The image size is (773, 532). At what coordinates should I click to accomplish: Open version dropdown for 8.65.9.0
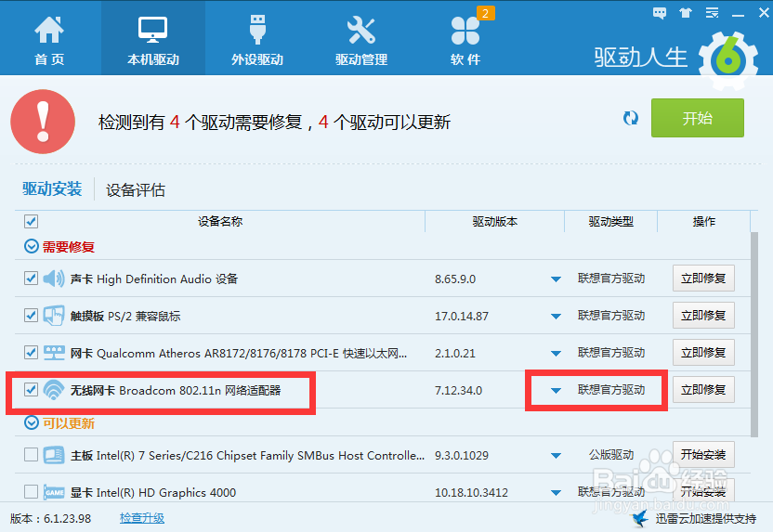pyautogui.click(x=556, y=279)
